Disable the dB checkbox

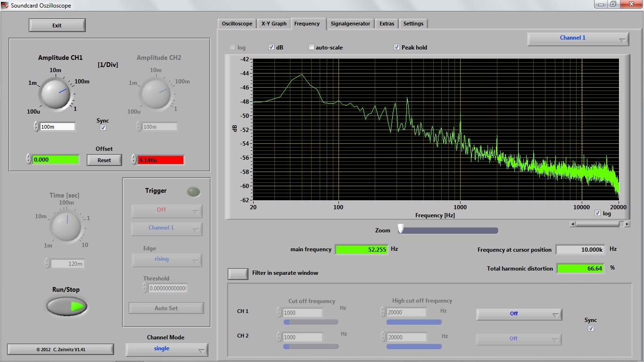272,47
